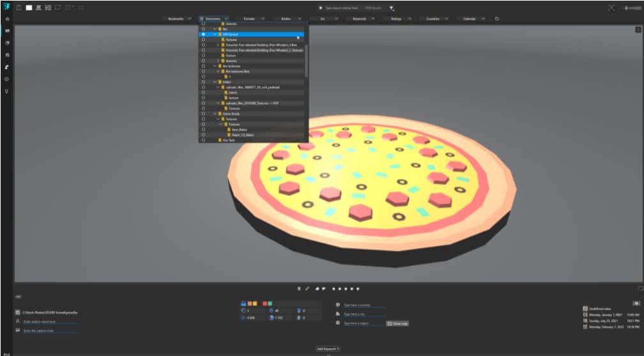This screenshot has width=644, height=356.
Task: Focus the city input field
Action: tap(364, 314)
